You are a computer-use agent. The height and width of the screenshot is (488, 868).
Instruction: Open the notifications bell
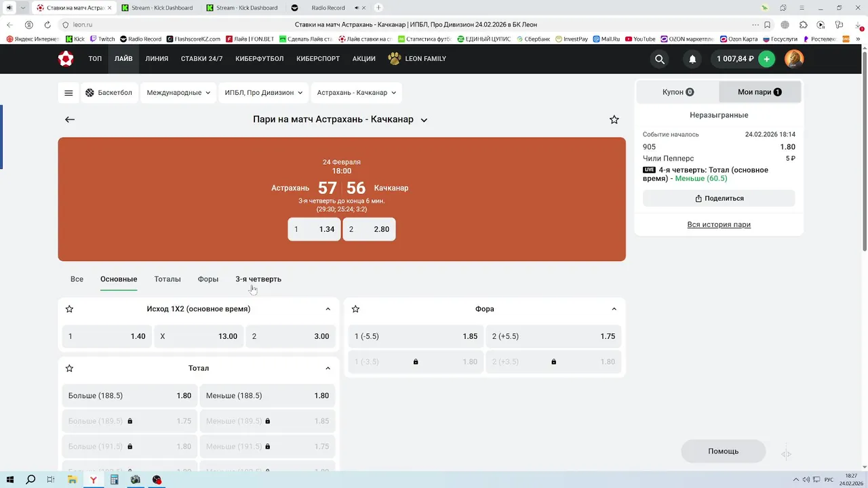(692, 59)
